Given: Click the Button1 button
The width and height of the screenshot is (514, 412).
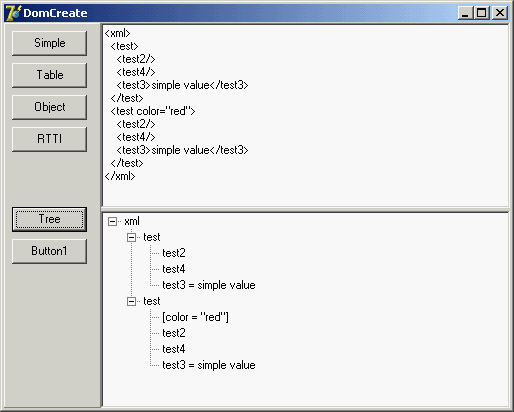Looking at the screenshot, I should click(x=49, y=251).
